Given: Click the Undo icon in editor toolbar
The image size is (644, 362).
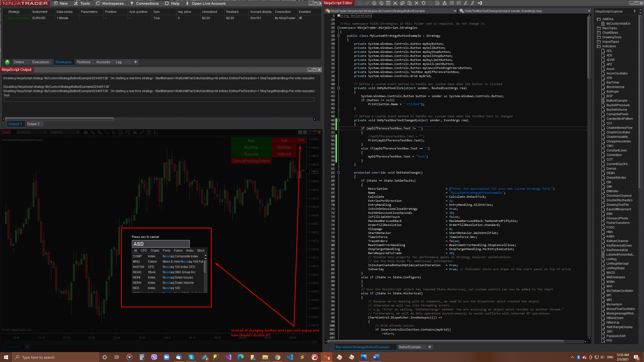Looking at the screenshot, I should [423, 3].
